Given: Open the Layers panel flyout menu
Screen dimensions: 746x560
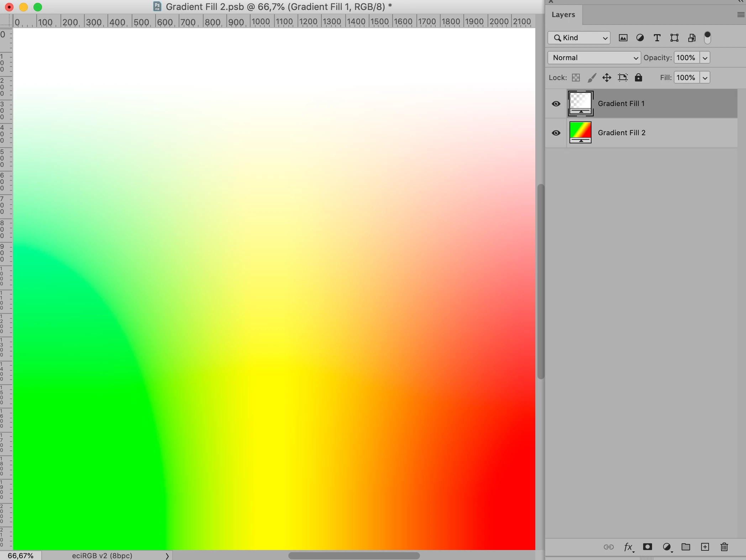Looking at the screenshot, I should coord(741,15).
